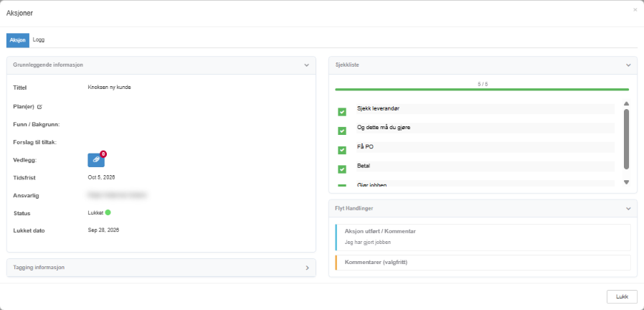Toggle the Og dette må du gjøre checkbox
The image size is (644, 310).
pos(341,131)
